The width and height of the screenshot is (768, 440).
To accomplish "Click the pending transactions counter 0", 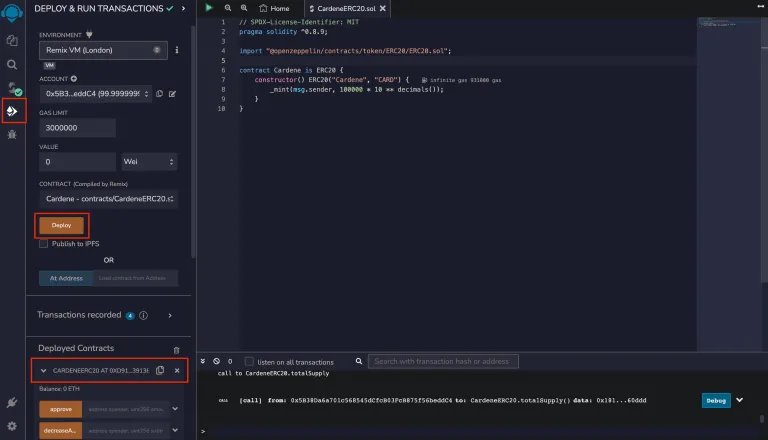I will click(230, 361).
